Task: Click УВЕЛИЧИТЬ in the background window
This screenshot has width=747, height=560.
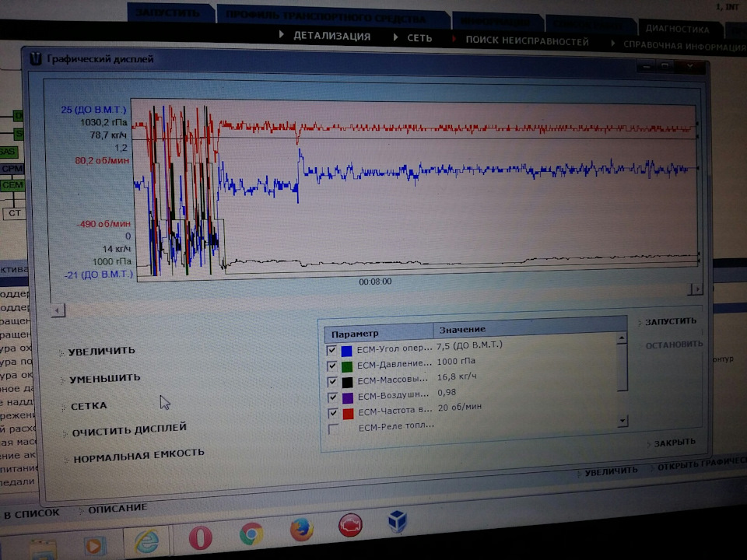Action: [x=612, y=471]
